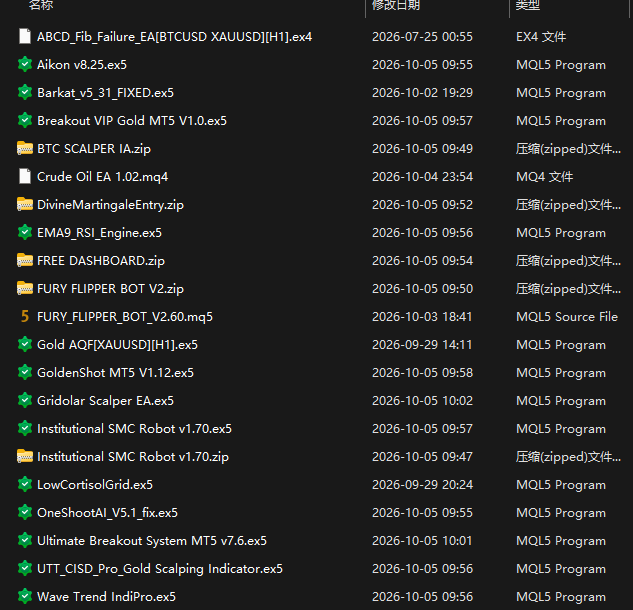Screen dimensions: 633x610
Task: Select file name OneShootAI_V5.1_fix.ex5
Action: click(107, 513)
